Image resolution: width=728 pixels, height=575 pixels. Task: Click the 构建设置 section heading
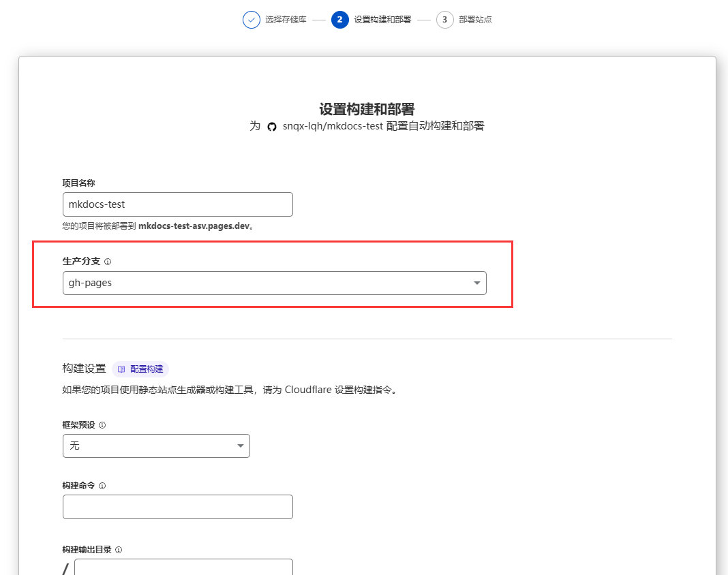pos(84,369)
